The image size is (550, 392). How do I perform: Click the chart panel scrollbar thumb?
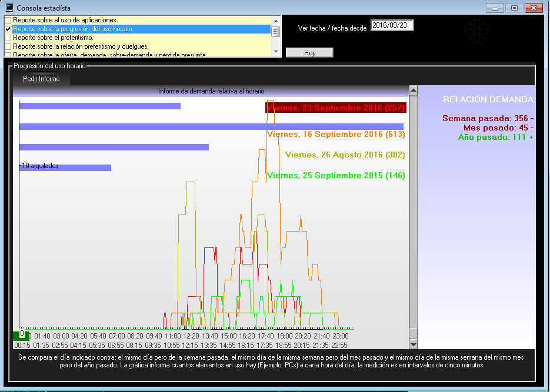(x=414, y=333)
